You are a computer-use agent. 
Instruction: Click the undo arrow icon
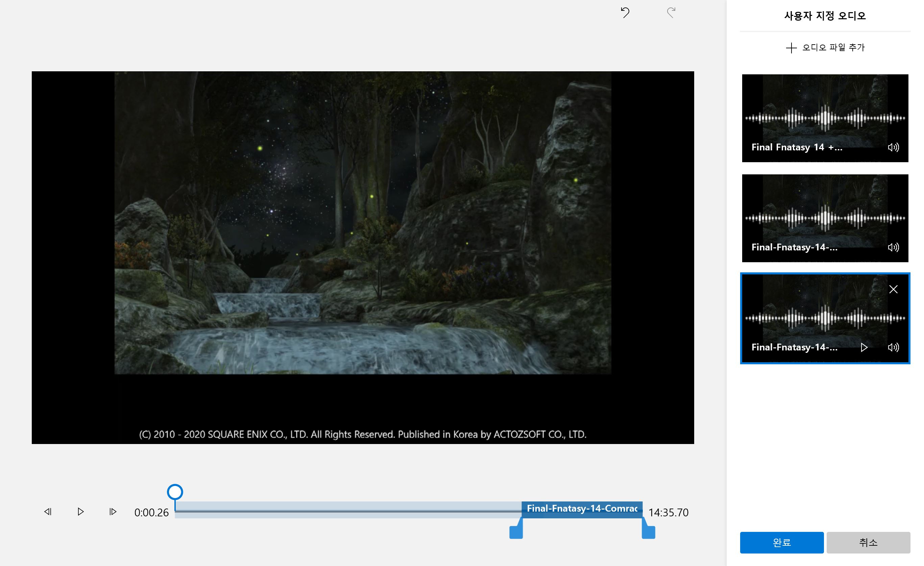tap(625, 13)
